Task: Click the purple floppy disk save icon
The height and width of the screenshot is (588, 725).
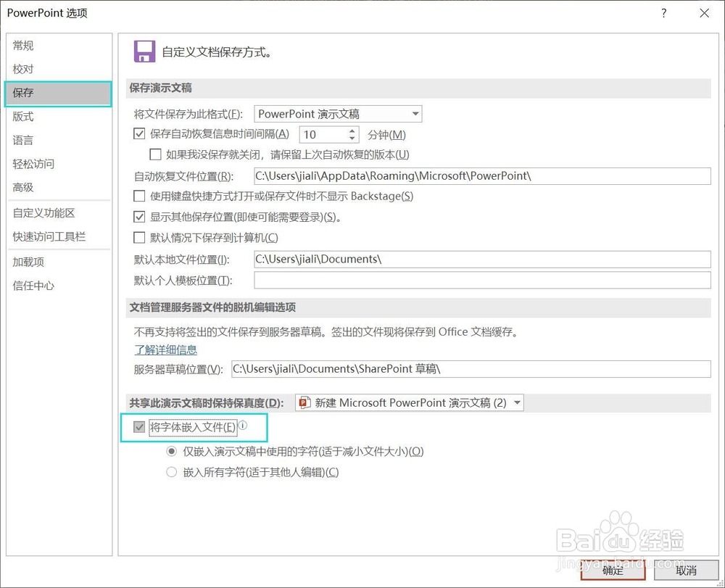Action: [144, 51]
